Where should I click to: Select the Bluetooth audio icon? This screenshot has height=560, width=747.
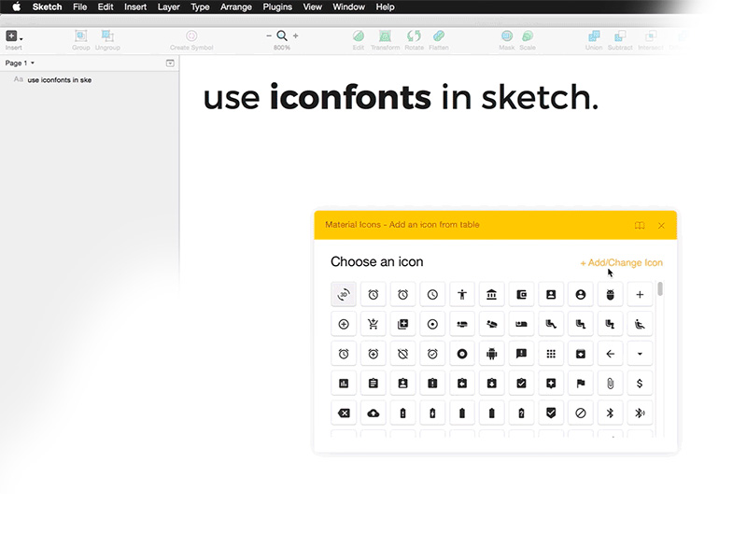(x=640, y=413)
